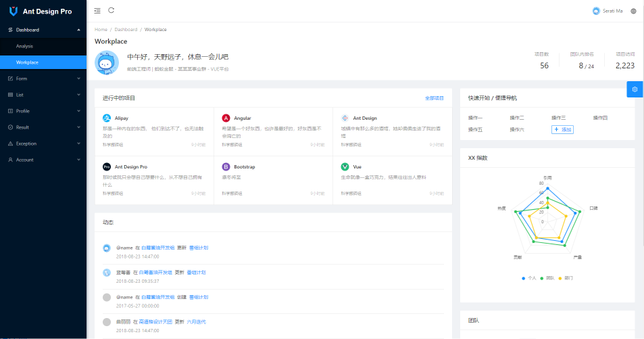This screenshot has width=644, height=339.
Task: Click the Form edit icon in sidebar
Action: click(x=10, y=78)
